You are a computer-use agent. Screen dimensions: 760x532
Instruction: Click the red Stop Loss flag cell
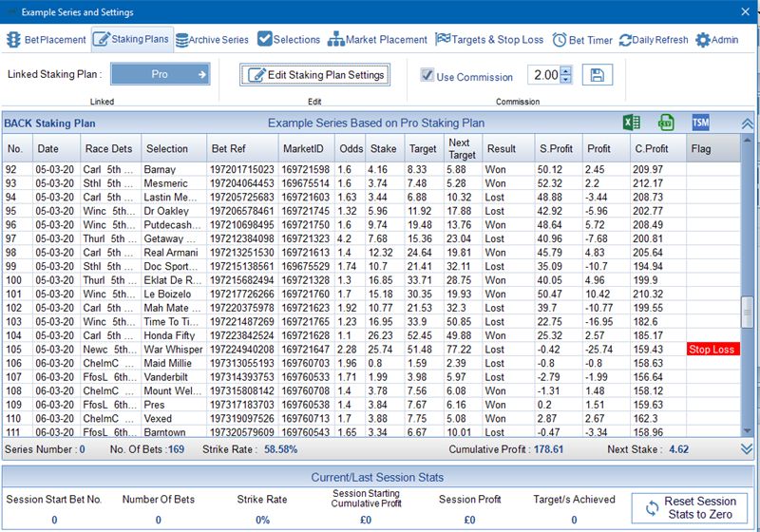click(713, 350)
